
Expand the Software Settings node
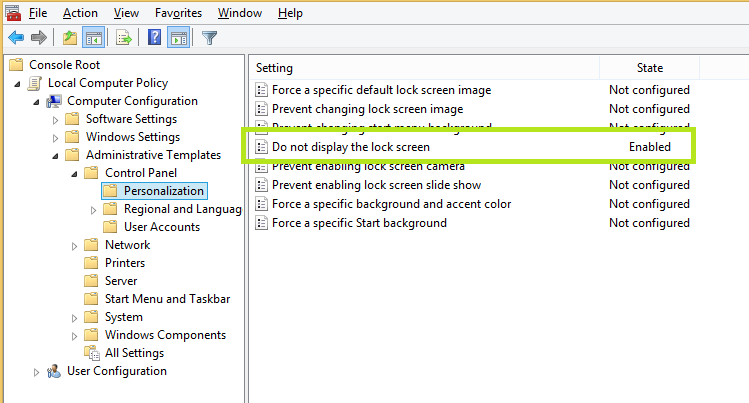(56, 119)
